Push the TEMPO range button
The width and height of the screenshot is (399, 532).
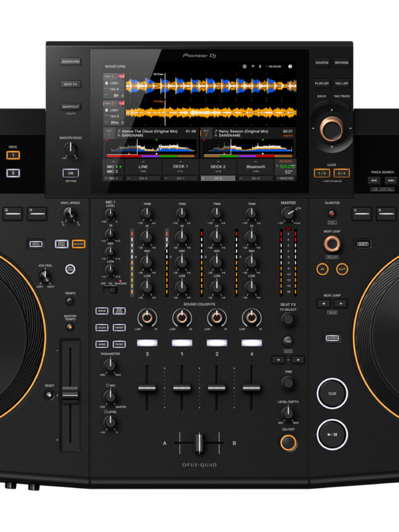[x=70, y=301]
